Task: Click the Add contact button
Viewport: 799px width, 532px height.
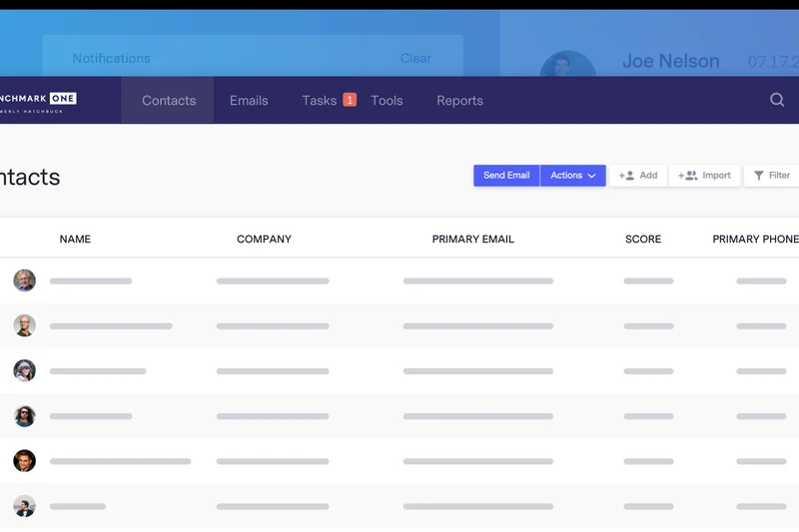Action: [638, 176]
